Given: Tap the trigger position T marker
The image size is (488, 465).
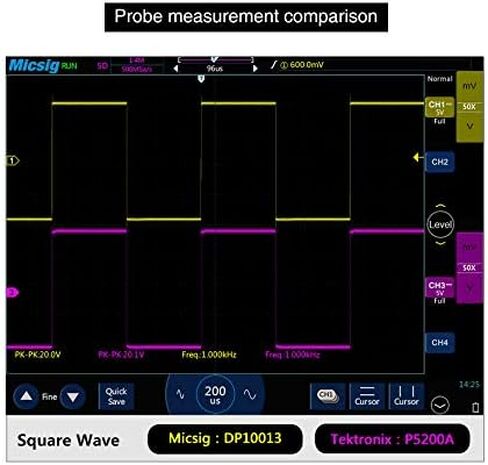Looking at the screenshot, I should point(201,79).
